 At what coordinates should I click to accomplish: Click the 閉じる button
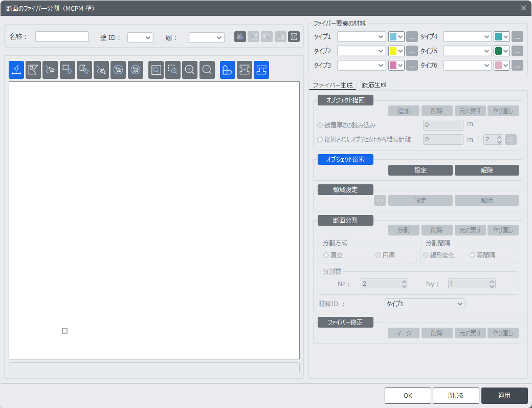pyautogui.click(x=456, y=396)
